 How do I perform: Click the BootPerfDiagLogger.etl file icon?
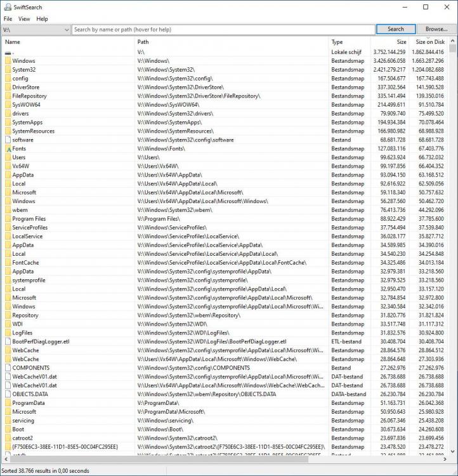point(8,341)
